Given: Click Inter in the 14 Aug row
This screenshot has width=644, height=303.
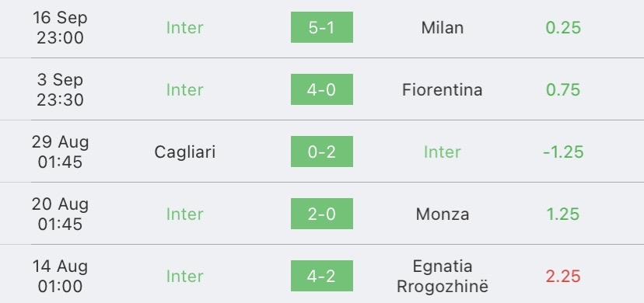Looking at the screenshot, I should 185,276.
